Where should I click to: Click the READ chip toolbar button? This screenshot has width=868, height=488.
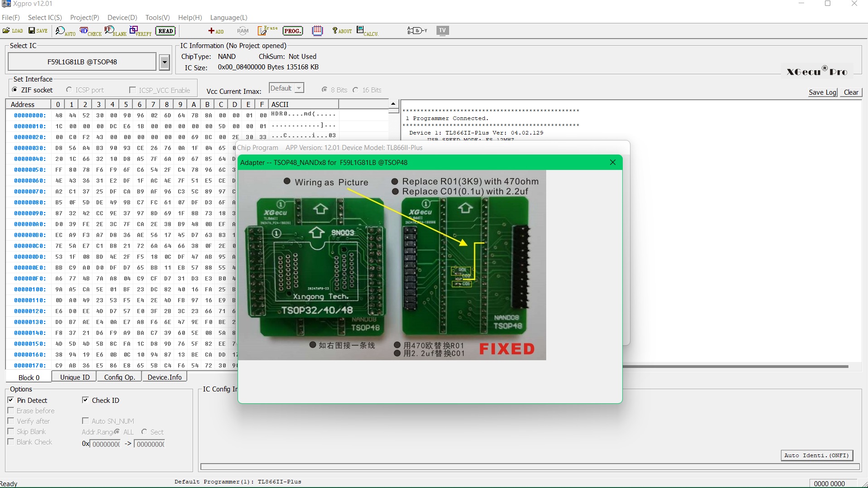[165, 31]
